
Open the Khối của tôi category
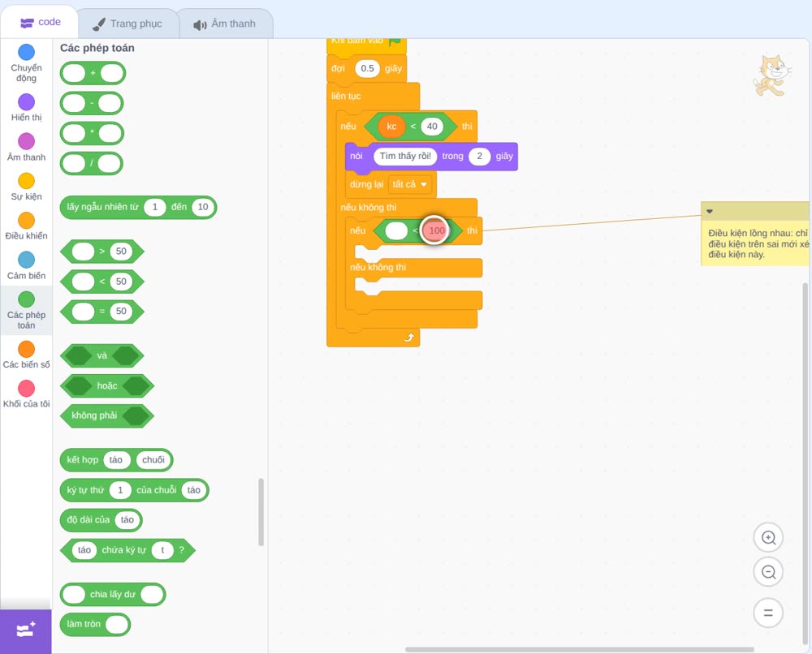(x=26, y=394)
